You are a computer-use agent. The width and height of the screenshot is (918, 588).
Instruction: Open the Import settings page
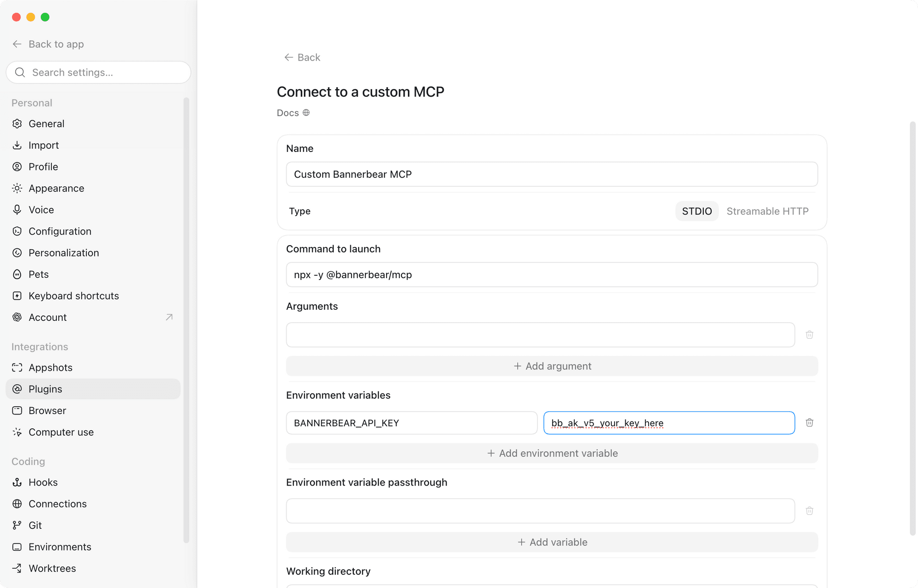tap(93, 145)
